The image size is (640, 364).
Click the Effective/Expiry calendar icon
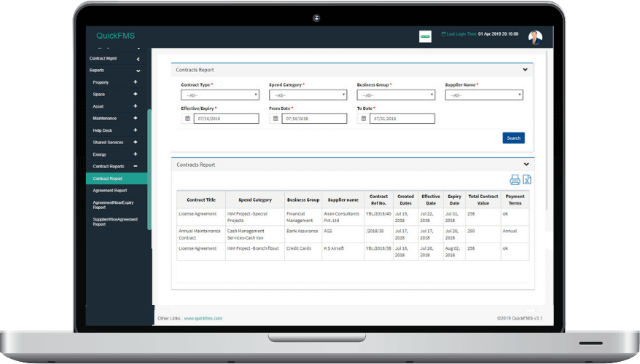coord(187,119)
